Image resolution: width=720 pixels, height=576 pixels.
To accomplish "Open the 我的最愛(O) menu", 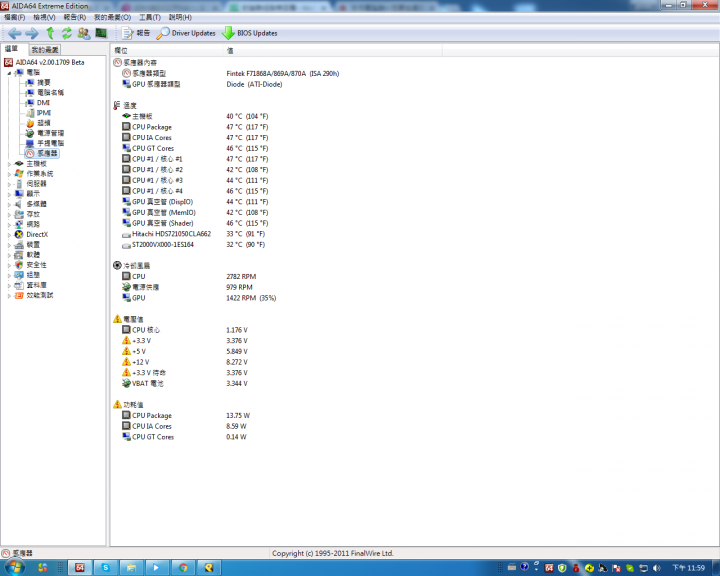I will (x=112, y=17).
